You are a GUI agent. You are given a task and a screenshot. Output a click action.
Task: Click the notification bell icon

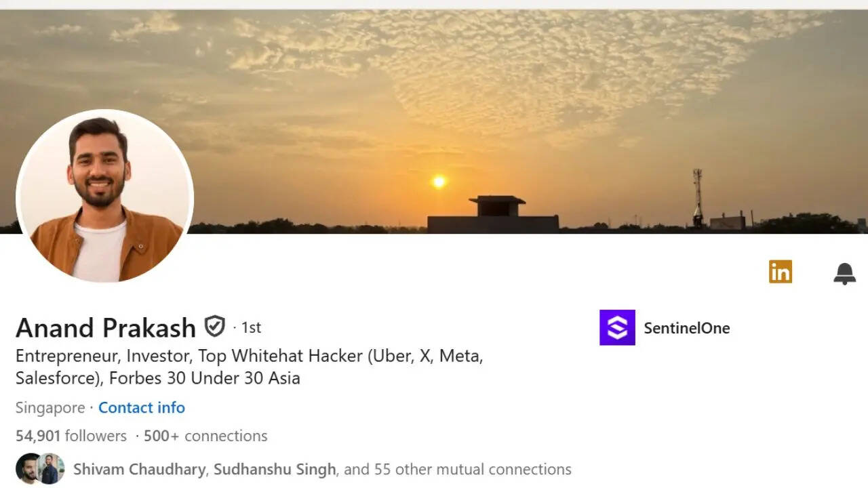[x=844, y=273]
